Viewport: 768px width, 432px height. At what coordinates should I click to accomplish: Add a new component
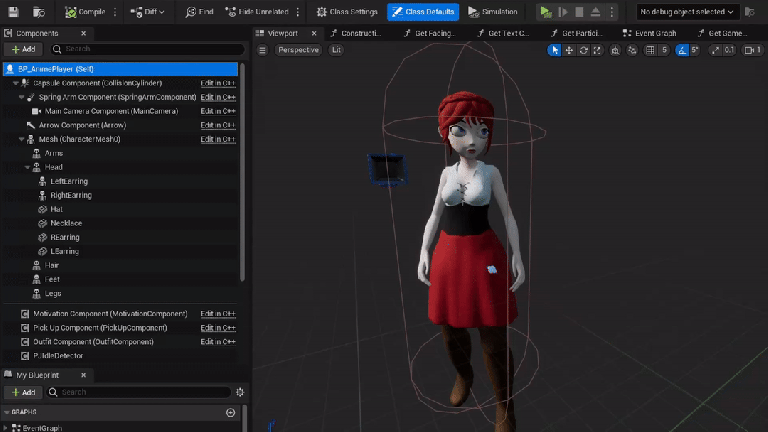point(23,49)
